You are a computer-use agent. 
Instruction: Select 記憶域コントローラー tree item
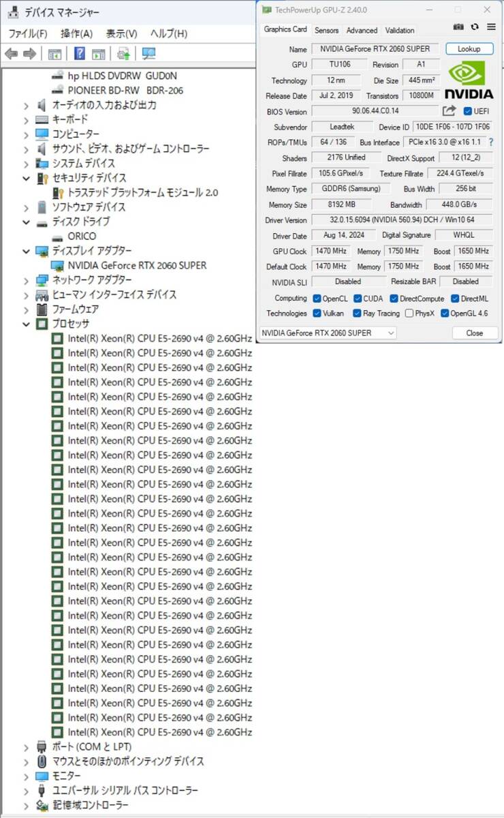[91, 805]
